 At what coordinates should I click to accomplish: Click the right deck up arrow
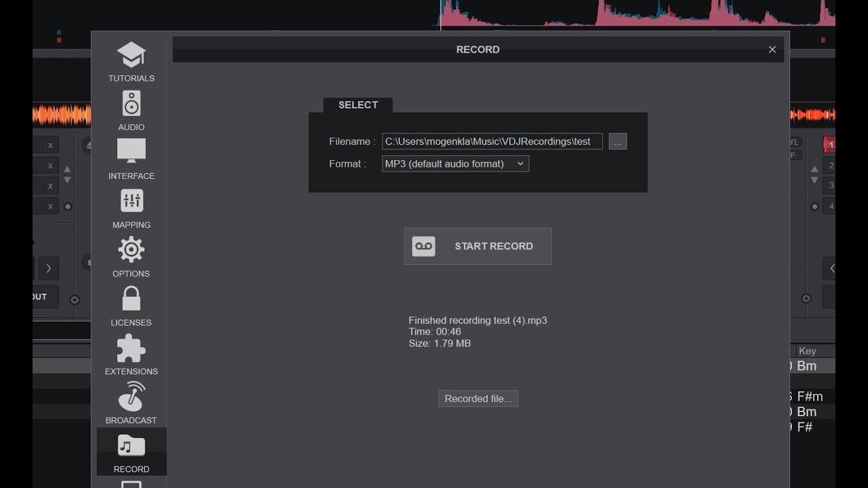click(x=814, y=169)
